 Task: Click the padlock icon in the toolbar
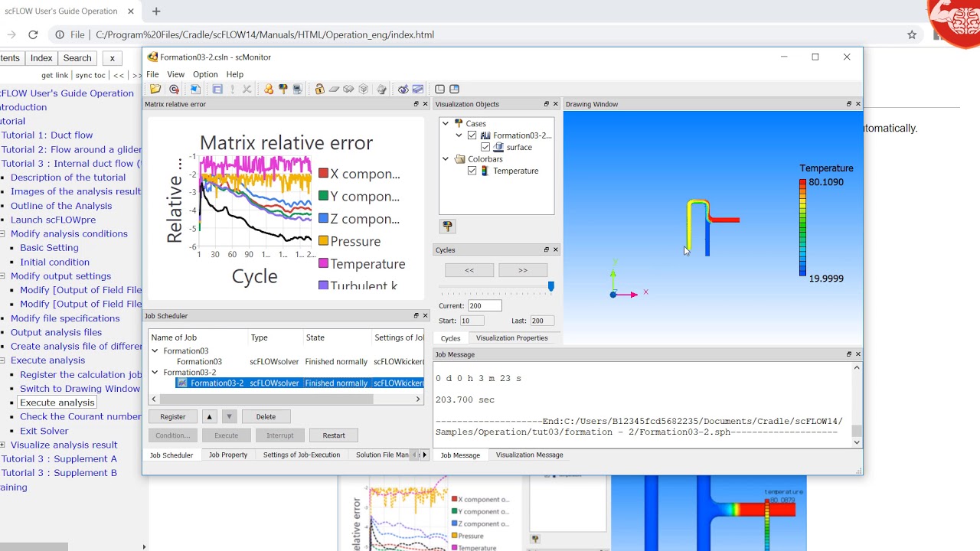320,90
